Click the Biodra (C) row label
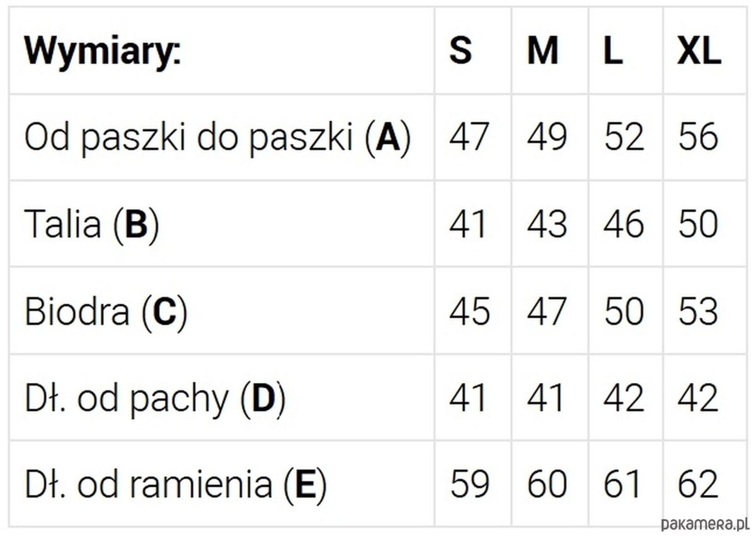This screenshot has width=756, height=538. tap(105, 312)
